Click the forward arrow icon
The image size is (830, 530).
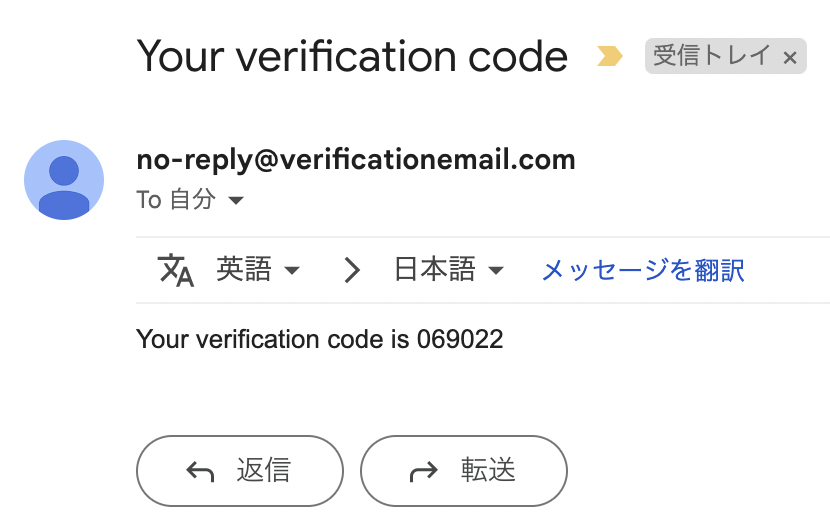click(424, 471)
